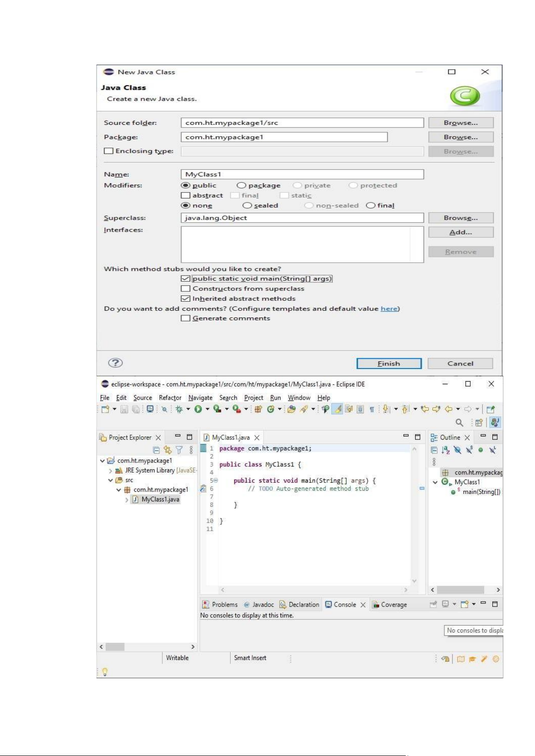Enable Constructors from superclass option
The height and width of the screenshot is (756, 535).
click(x=185, y=289)
